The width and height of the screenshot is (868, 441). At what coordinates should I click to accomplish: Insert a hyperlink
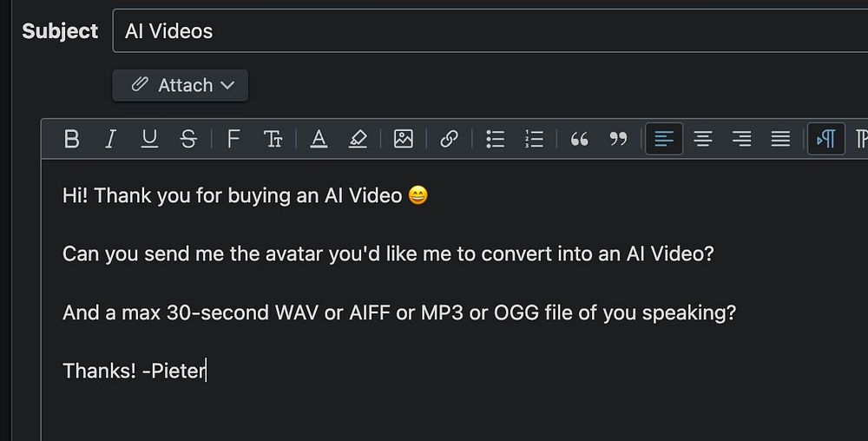[449, 139]
